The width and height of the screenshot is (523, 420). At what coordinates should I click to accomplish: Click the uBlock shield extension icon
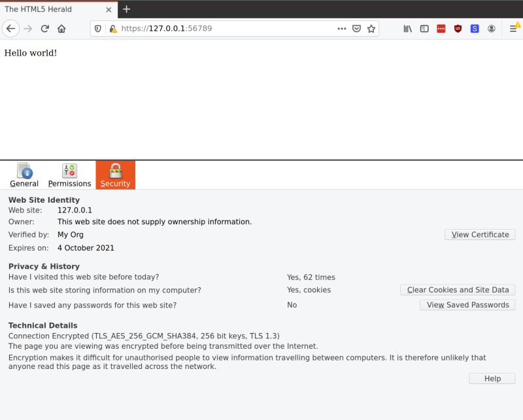[x=457, y=28]
